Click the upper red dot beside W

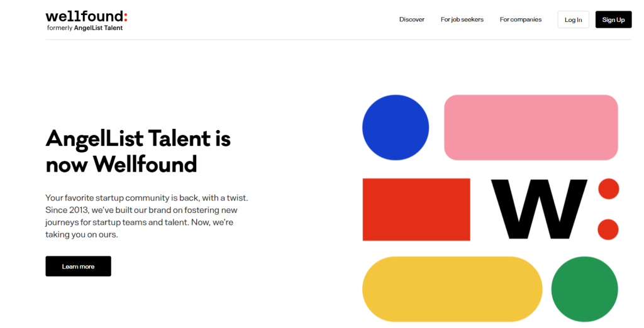[x=608, y=189]
